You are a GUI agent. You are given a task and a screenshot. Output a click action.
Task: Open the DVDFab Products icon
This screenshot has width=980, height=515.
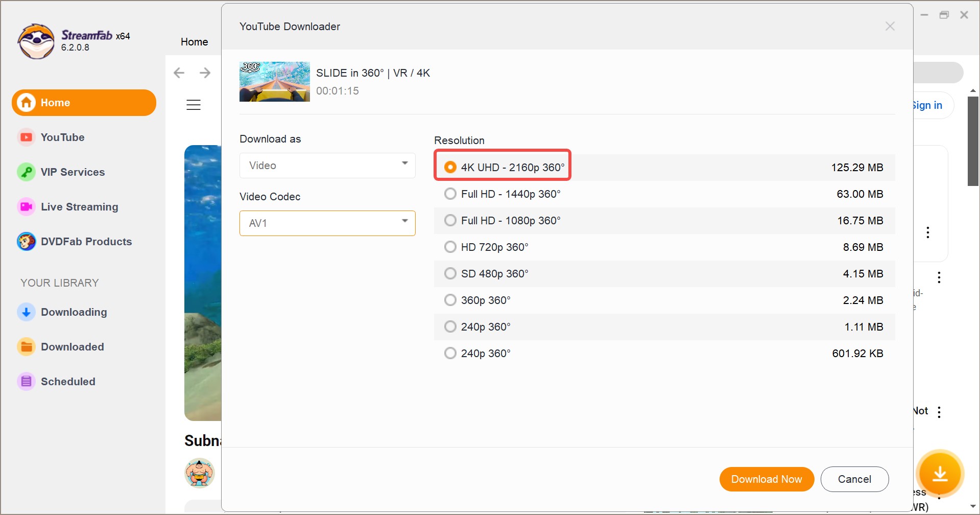click(26, 242)
